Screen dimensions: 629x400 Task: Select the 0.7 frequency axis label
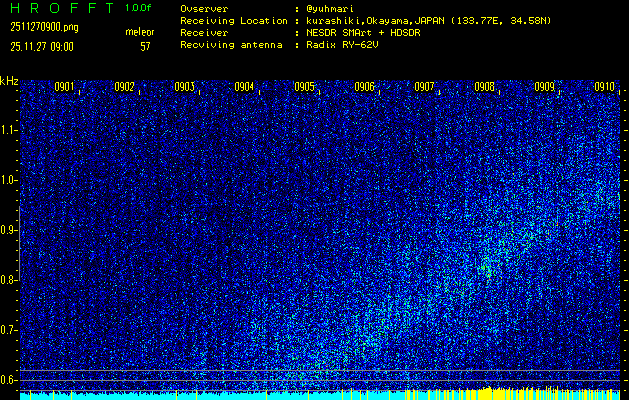[9, 329]
